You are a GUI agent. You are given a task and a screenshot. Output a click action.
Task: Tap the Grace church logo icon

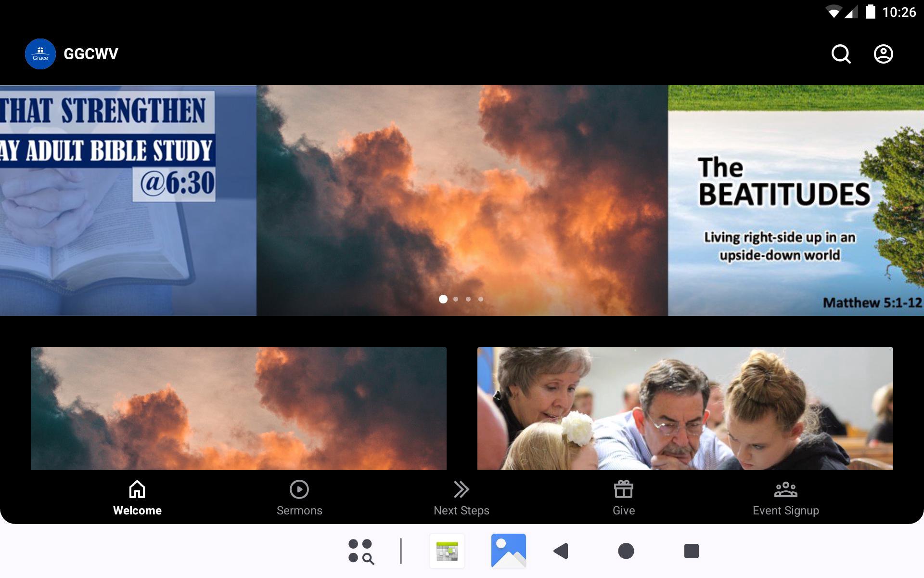40,54
